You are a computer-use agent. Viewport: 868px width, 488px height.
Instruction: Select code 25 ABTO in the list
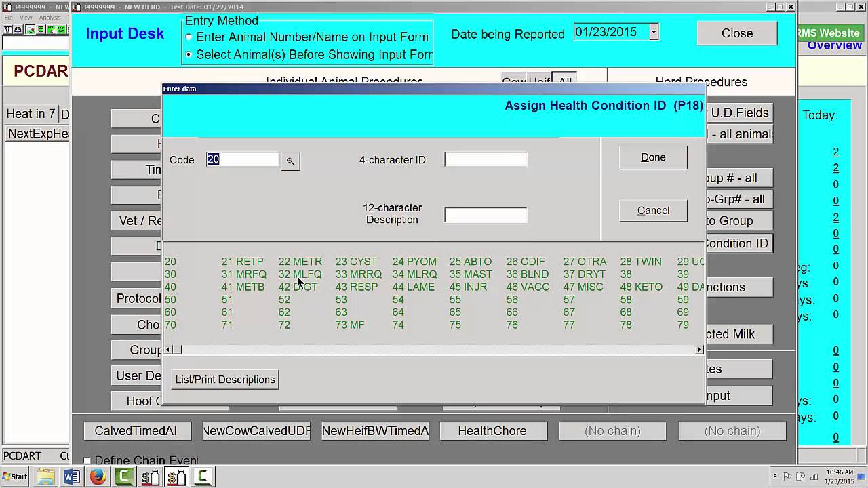pyautogui.click(x=470, y=262)
